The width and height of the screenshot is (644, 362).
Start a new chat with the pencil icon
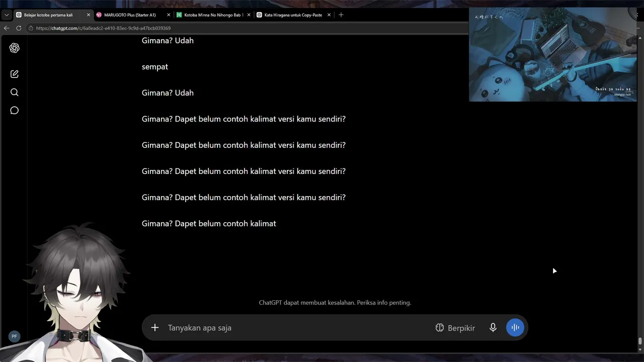[14, 74]
